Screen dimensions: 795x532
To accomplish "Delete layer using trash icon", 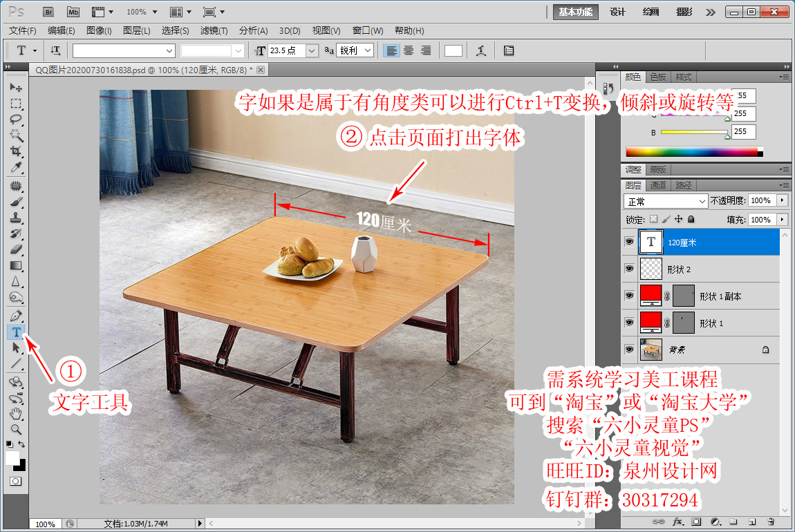I will pyautogui.click(x=771, y=522).
